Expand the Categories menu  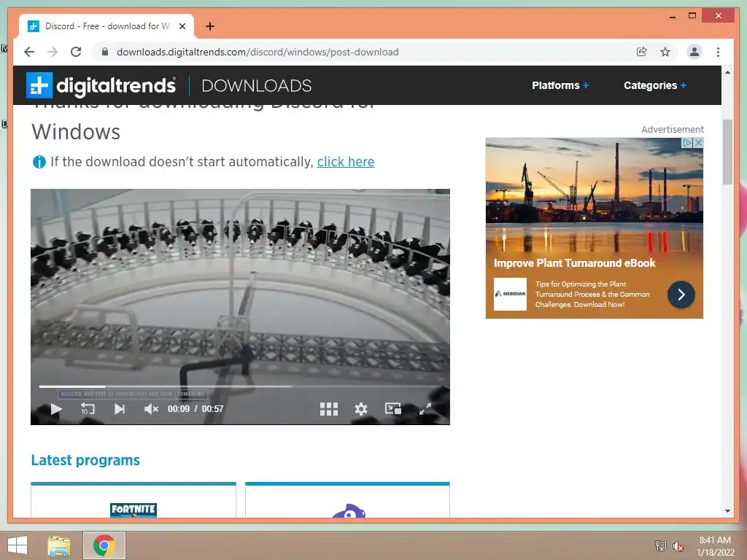pos(655,85)
